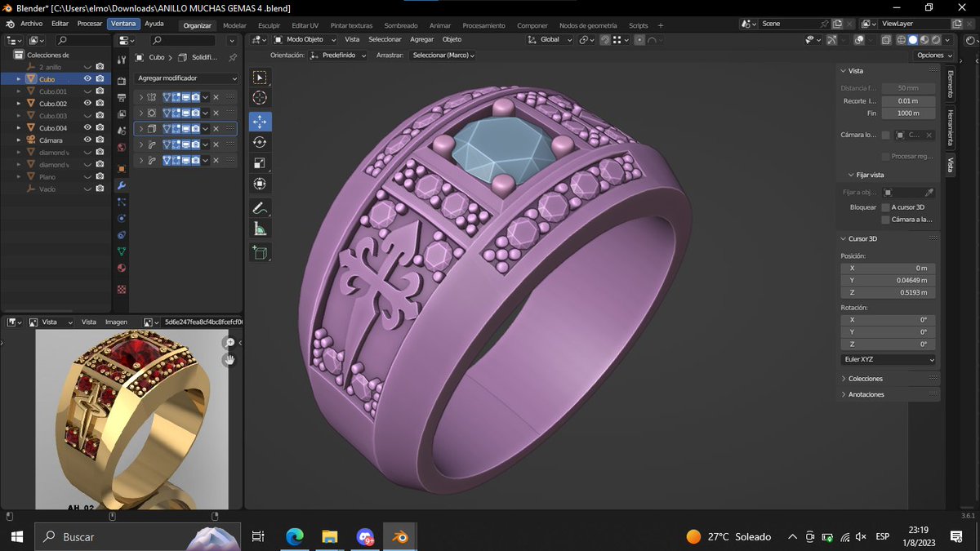The image size is (980, 551).
Task: Select the Transform tool in viewport toolbar
Action: pyautogui.click(x=260, y=184)
